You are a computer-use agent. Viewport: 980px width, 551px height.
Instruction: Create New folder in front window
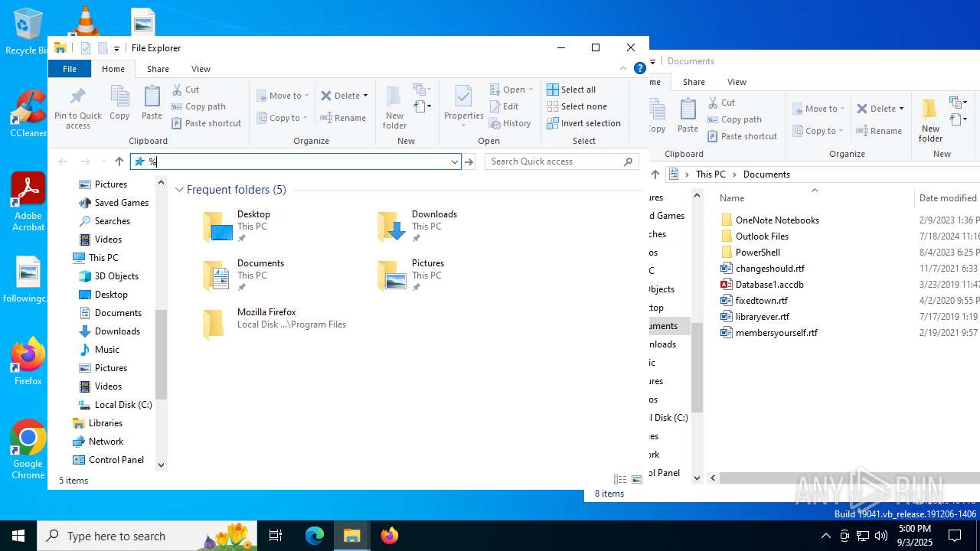pyautogui.click(x=394, y=107)
